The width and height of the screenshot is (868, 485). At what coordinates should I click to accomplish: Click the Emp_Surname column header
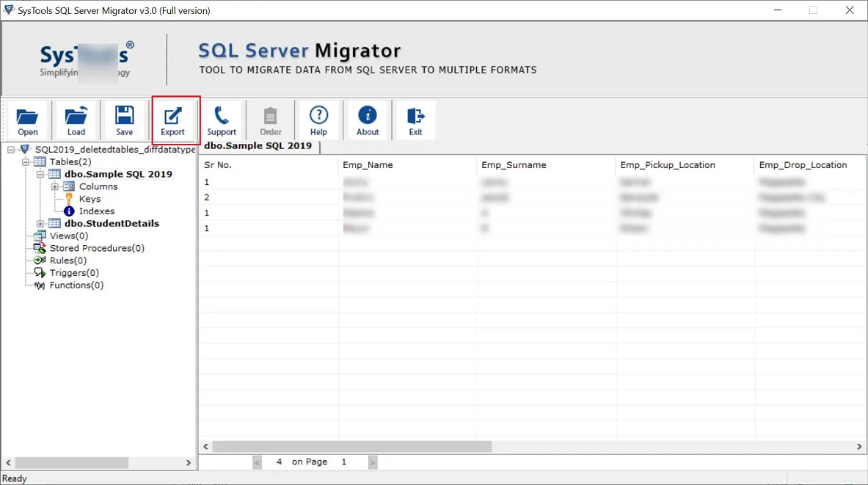point(547,165)
